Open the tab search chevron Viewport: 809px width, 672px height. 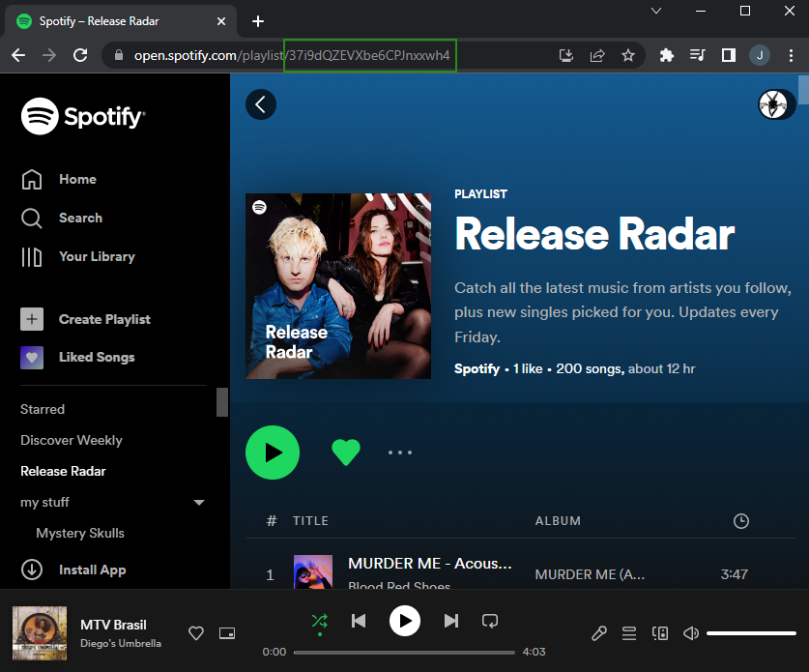[656, 11]
